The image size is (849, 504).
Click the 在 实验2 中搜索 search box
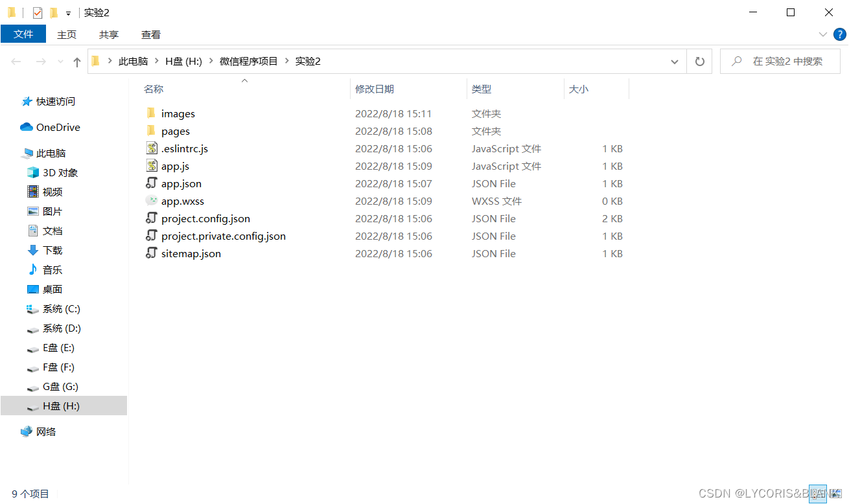pos(781,62)
